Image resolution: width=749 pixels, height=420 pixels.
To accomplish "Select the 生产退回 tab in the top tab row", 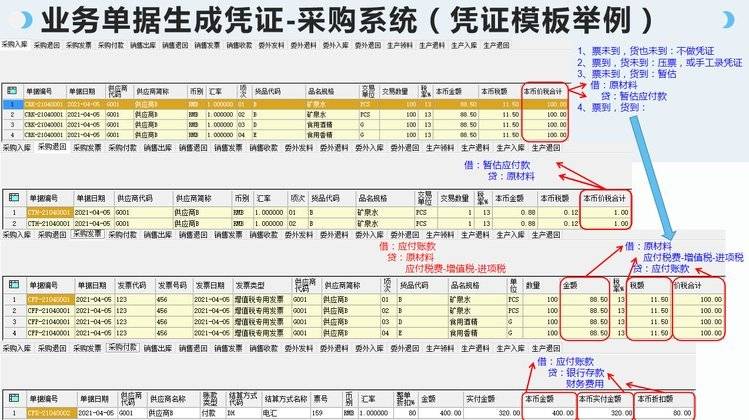I will (497, 45).
